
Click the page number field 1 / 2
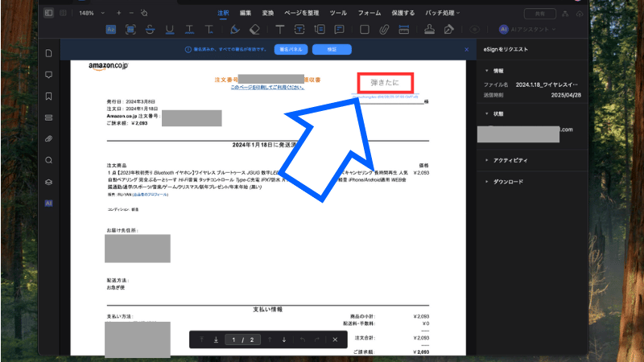tap(243, 339)
